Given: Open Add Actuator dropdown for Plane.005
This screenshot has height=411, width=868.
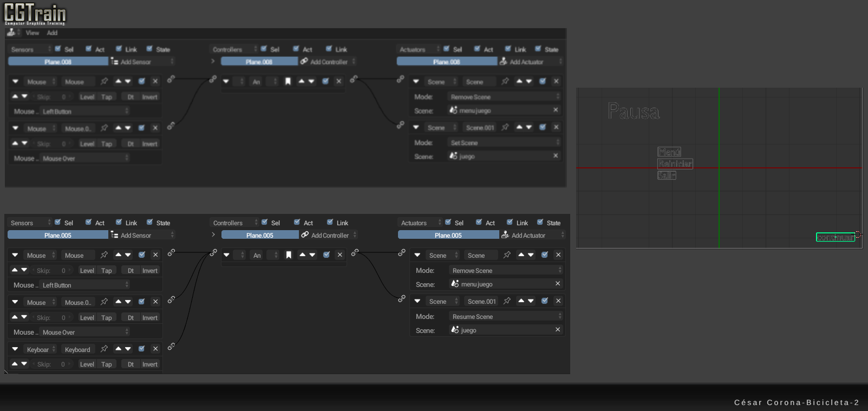Looking at the screenshot, I should (x=532, y=236).
